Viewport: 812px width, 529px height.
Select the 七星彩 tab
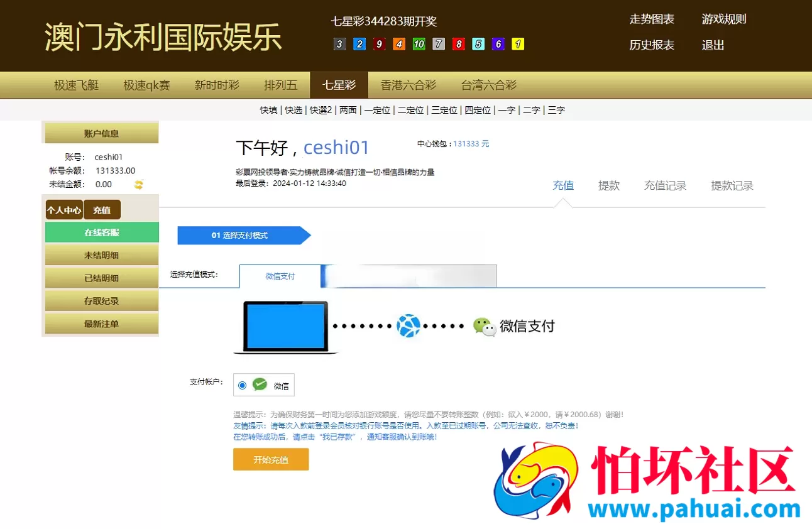tap(339, 85)
